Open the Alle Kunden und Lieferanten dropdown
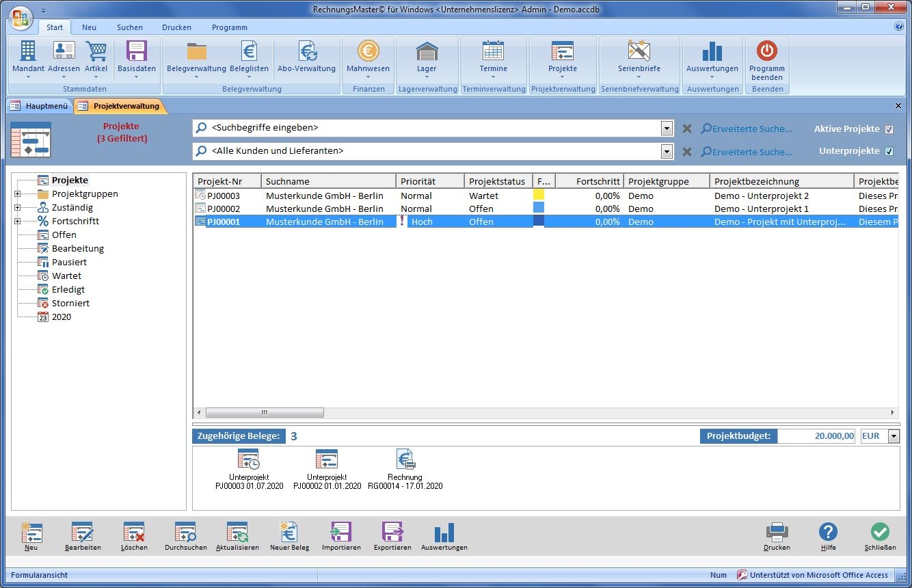 click(x=667, y=151)
